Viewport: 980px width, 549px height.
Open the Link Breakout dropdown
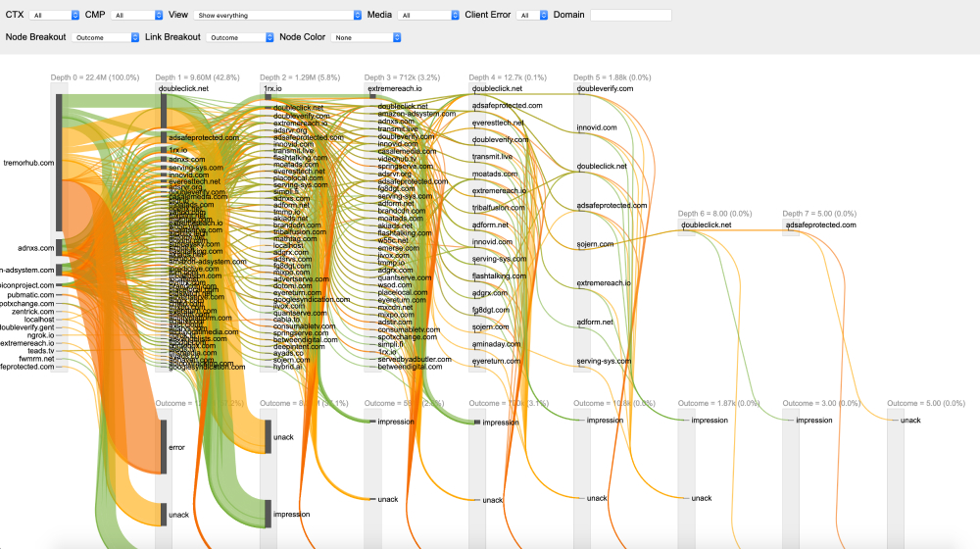tap(239, 37)
